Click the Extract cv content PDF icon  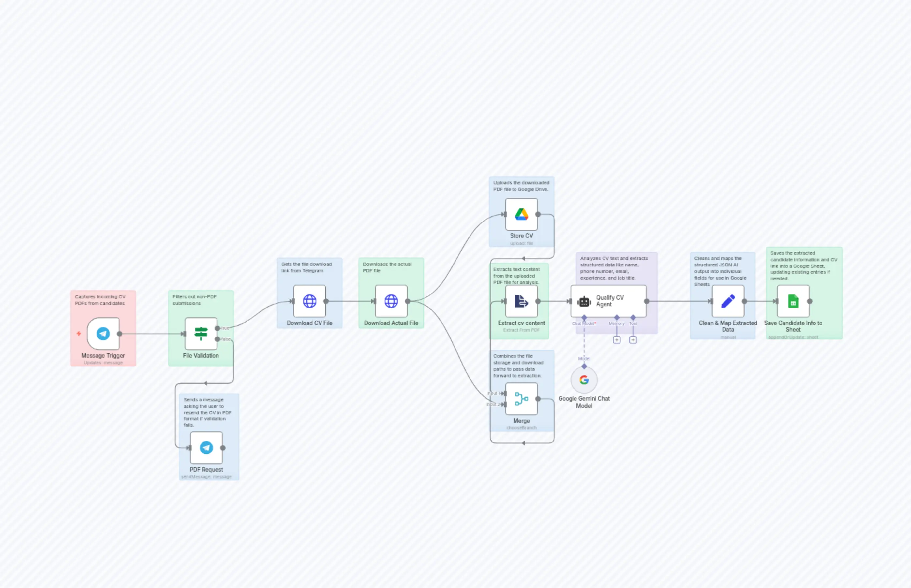pyautogui.click(x=521, y=301)
